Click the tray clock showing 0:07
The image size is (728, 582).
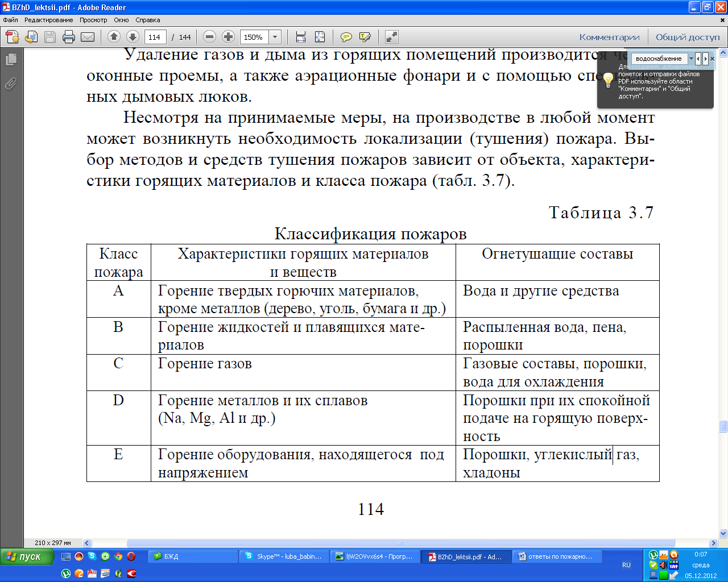pyautogui.click(x=701, y=554)
